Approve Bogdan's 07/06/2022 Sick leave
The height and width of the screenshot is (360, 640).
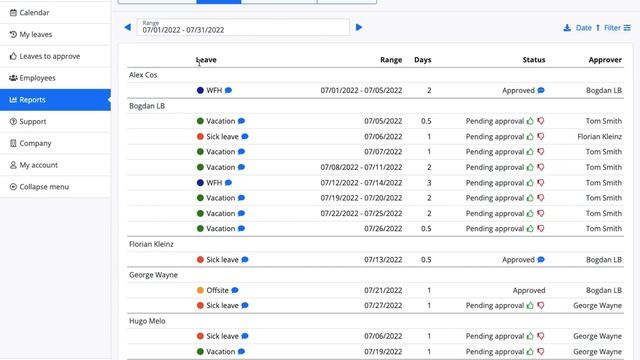(530, 136)
